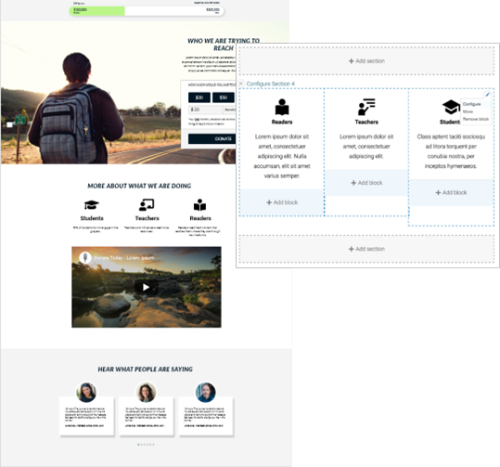Select the first dark donation amount button
The width and height of the screenshot is (500, 467).
199,97
